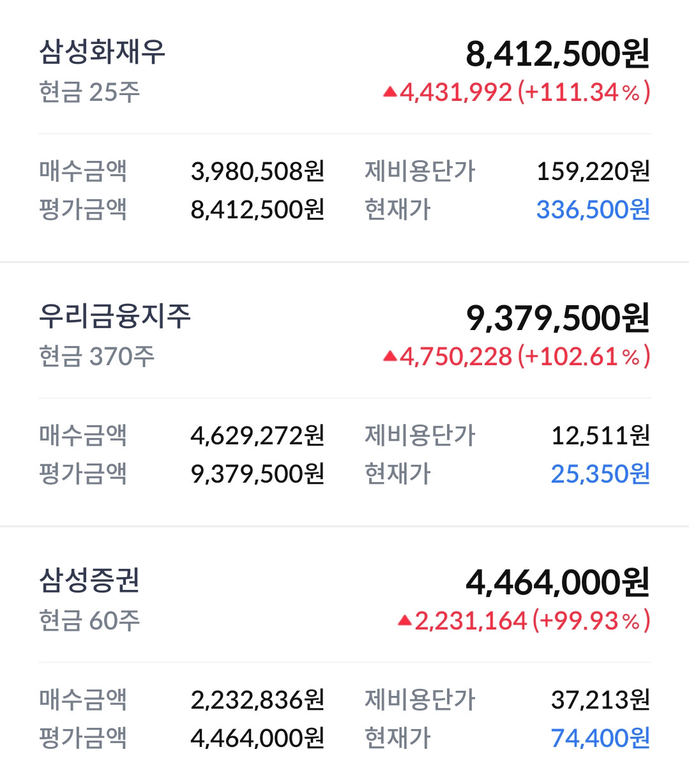The width and height of the screenshot is (689, 784).
Task: Click the 12,511원 cost basis value
Action: (x=600, y=435)
